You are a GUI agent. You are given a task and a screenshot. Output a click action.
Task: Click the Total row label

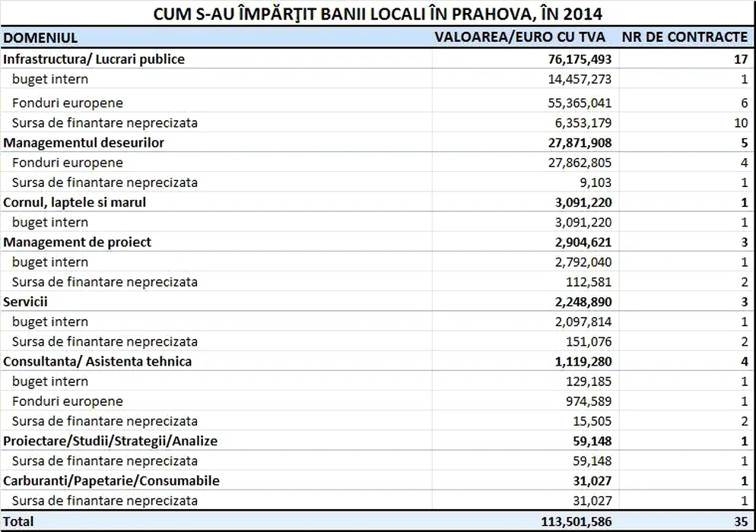click(x=18, y=521)
